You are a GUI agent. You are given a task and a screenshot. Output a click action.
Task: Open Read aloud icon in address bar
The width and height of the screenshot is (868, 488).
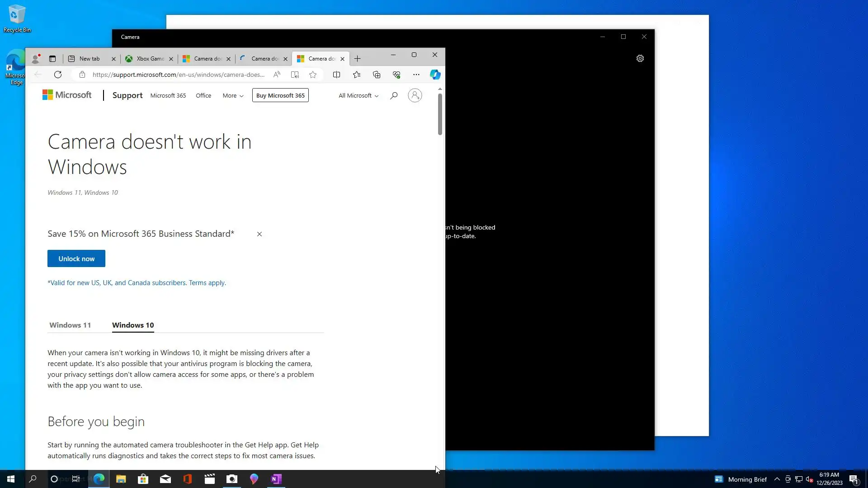point(277,75)
